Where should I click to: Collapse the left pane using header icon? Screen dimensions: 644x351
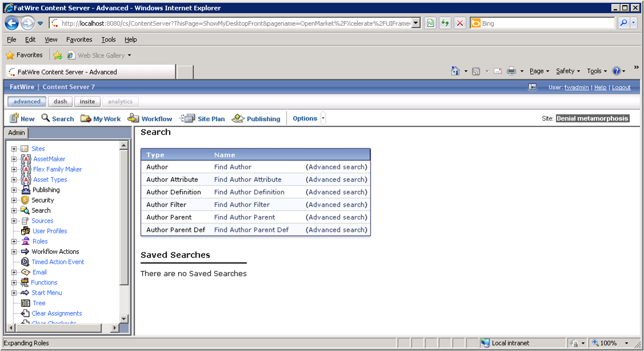[x=532, y=87]
